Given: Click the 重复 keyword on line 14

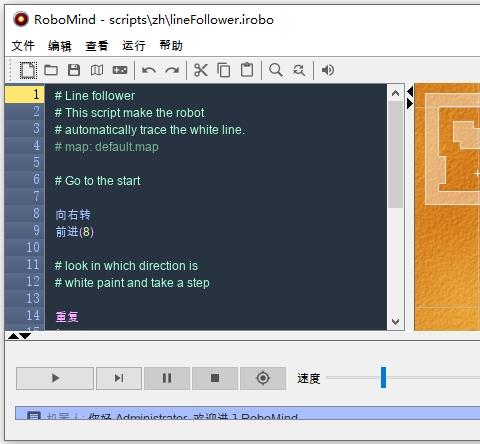Looking at the screenshot, I should (67, 317).
